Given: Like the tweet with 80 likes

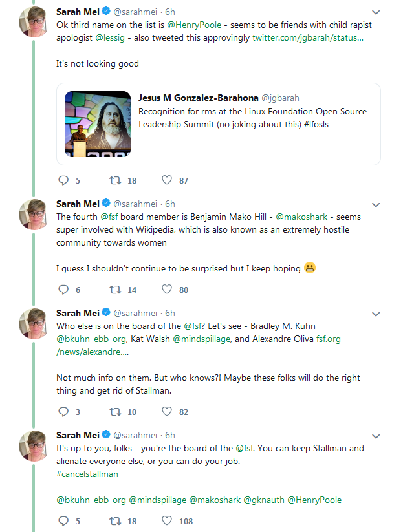Looking at the screenshot, I should pyautogui.click(x=167, y=290).
